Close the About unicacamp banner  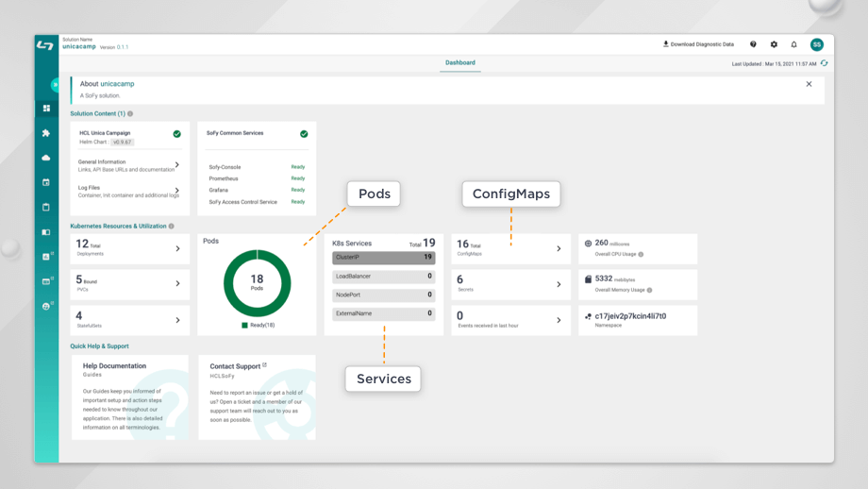pyautogui.click(x=809, y=84)
